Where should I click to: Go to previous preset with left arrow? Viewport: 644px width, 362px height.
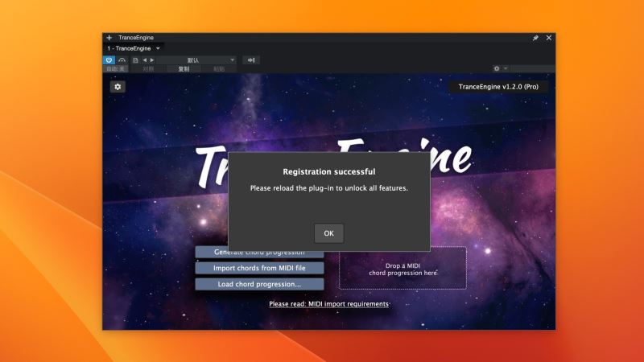coord(144,60)
